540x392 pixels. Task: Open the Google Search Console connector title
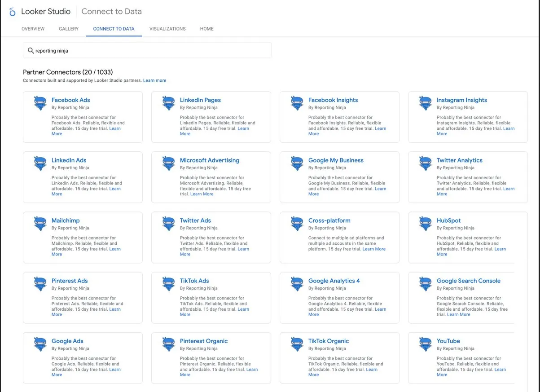(x=469, y=281)
